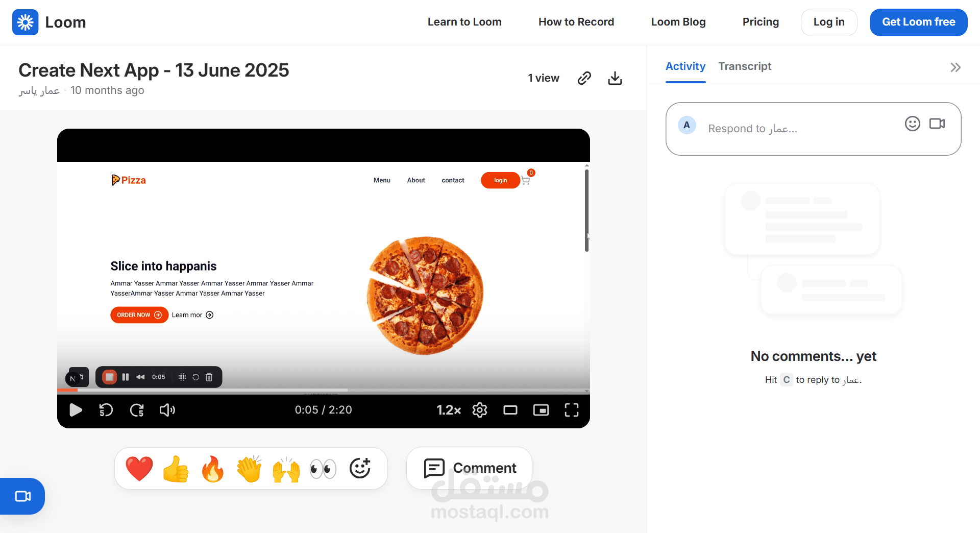The height and width of the screenshot is (533, 980).
Task: React with the red heart emoji
Action: (x=139, y=469)
